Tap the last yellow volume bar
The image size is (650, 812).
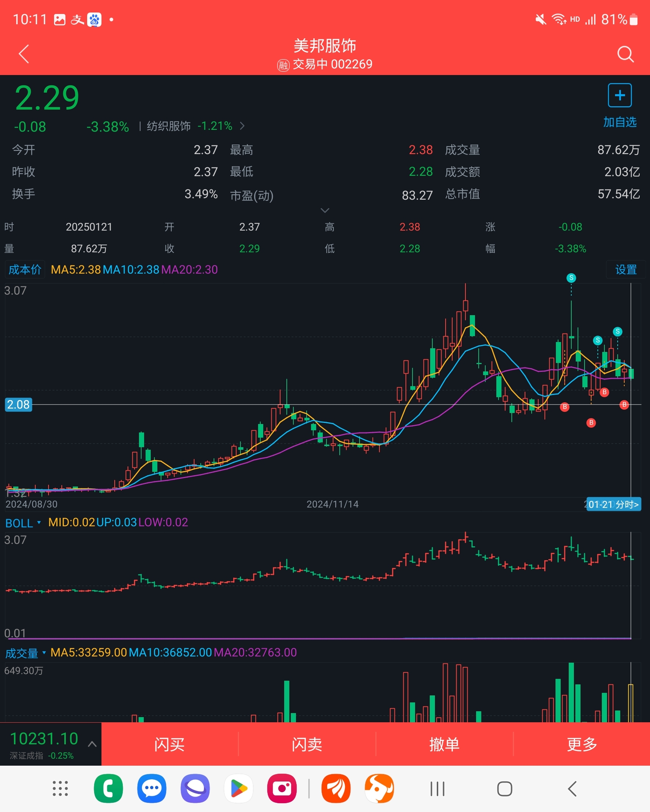coord(631,703)
